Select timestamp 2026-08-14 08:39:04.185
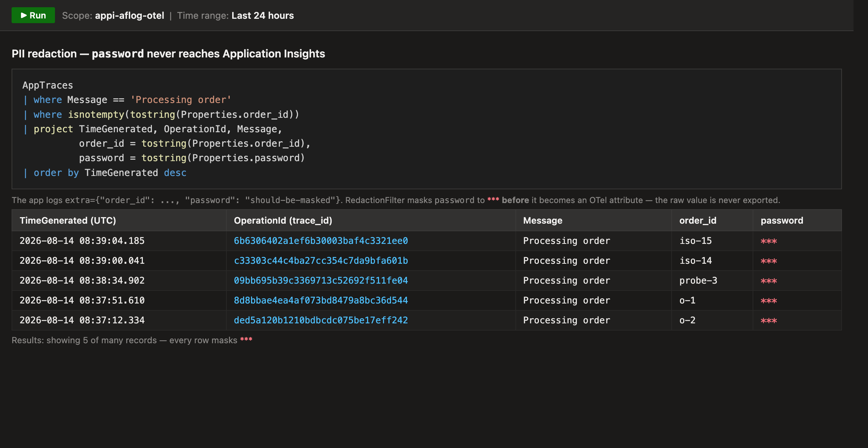 click(82, 241)
